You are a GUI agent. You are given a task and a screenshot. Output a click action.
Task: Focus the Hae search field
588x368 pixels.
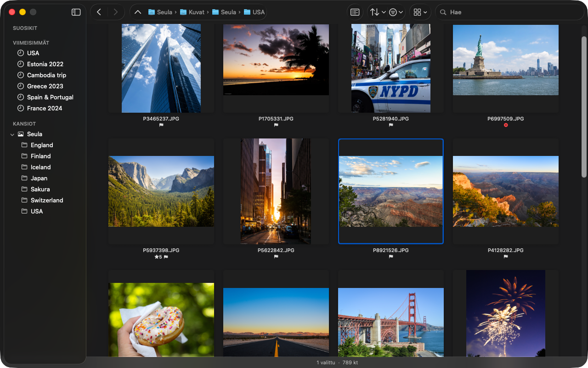click(x=509, y=12)
